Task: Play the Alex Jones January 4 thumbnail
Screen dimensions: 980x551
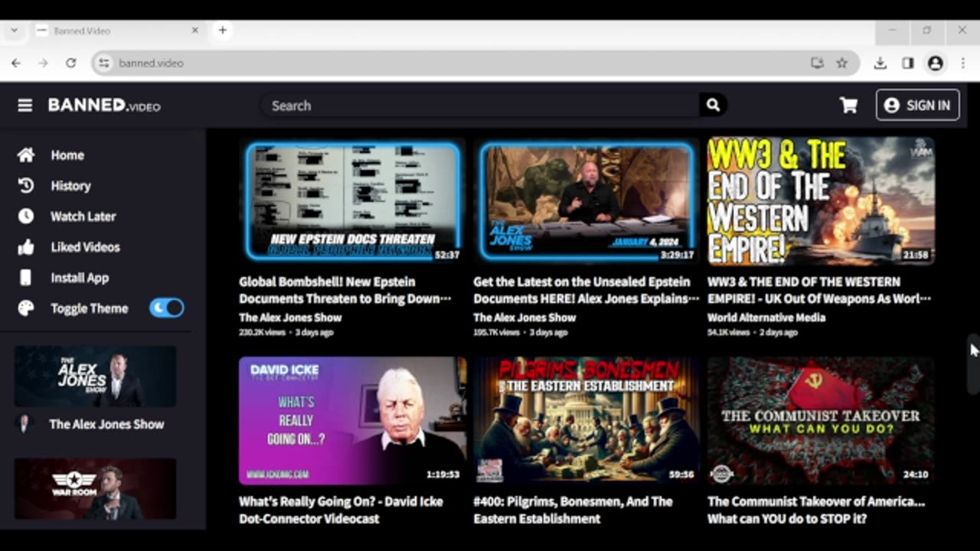Action: tap(587, 201)
